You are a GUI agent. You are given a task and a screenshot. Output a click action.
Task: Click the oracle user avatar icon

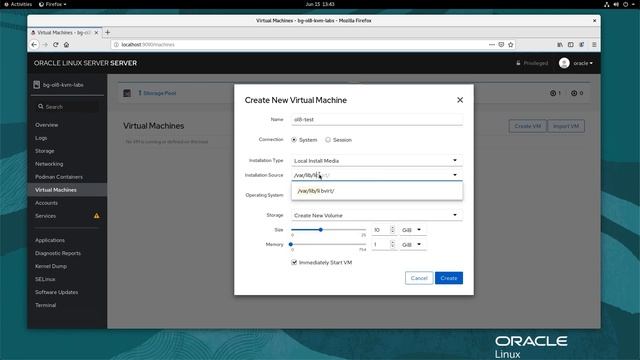(x=564, y=63)
